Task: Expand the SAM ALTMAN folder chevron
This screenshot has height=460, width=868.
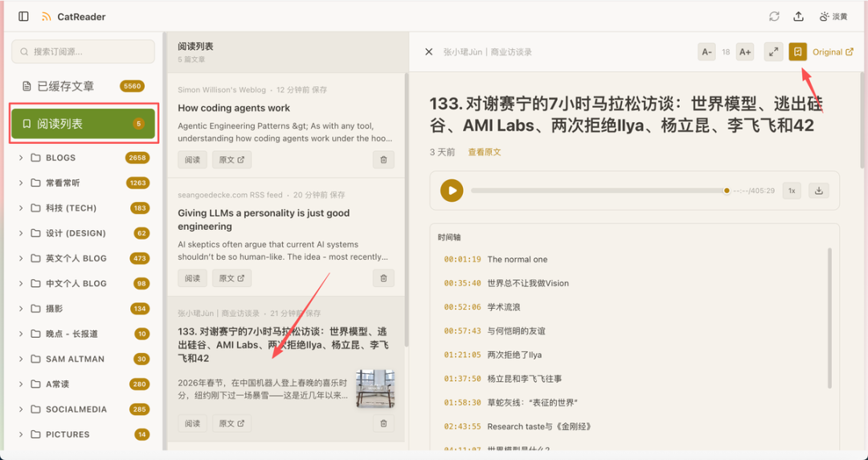Action: 21,359
